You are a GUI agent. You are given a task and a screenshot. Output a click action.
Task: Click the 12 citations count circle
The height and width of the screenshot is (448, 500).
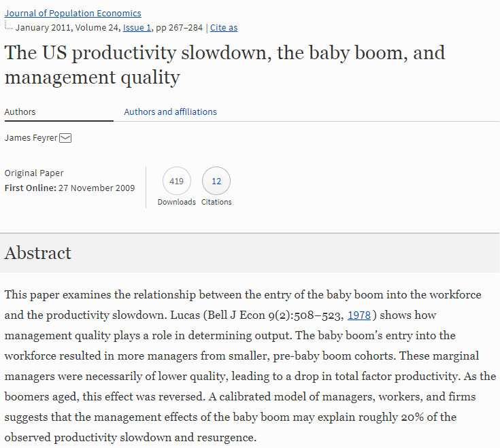[x=216, y=182]
